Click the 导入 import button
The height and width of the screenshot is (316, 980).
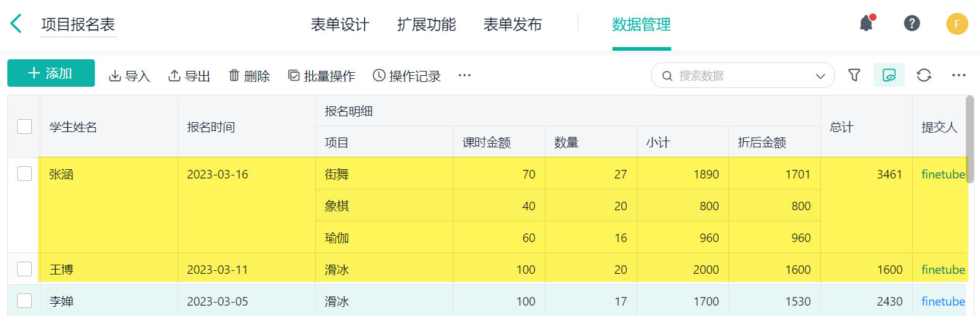pyautogui.click(x=129, y=76)
